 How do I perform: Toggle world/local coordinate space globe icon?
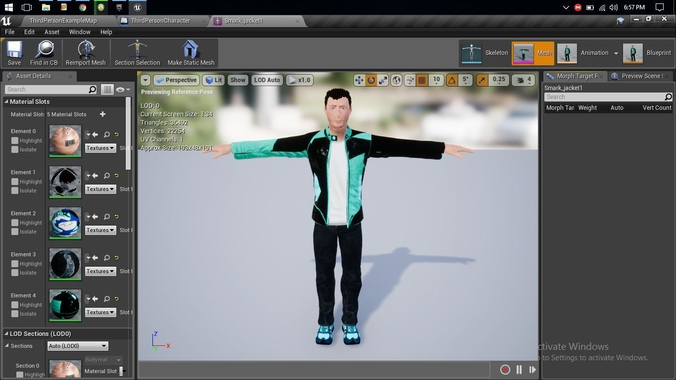click(x=396, y=80)
